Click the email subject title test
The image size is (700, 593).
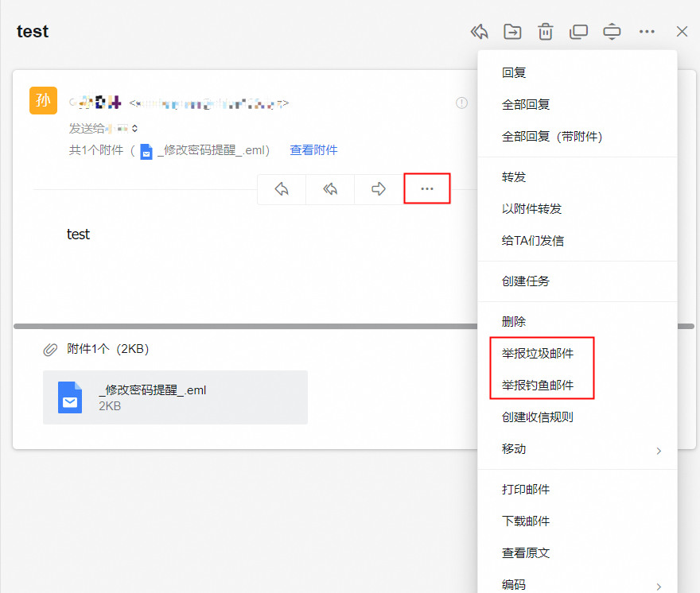(33, 32)
